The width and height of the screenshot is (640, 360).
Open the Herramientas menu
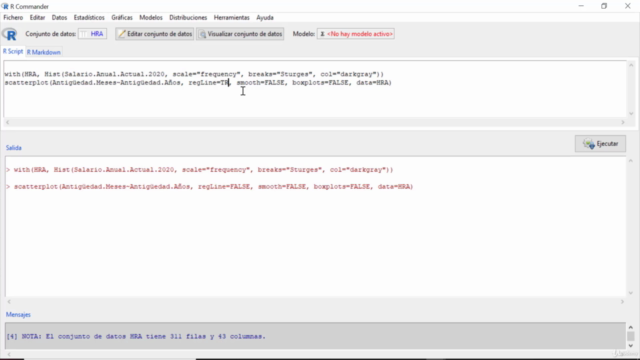231,18
